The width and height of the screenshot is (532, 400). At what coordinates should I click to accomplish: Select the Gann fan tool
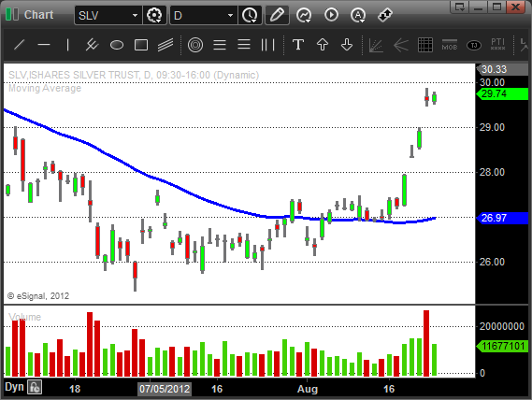(x=376, y=45)
